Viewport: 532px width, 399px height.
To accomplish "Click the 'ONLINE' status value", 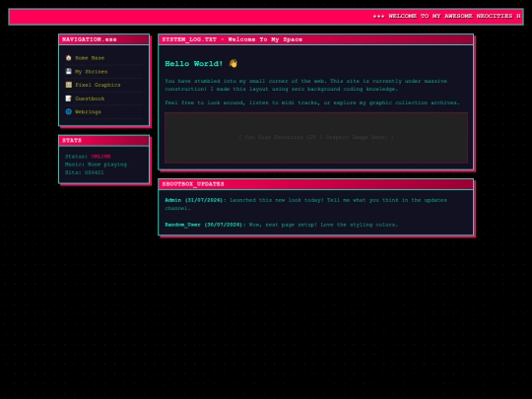I will (x=100, y=157).
